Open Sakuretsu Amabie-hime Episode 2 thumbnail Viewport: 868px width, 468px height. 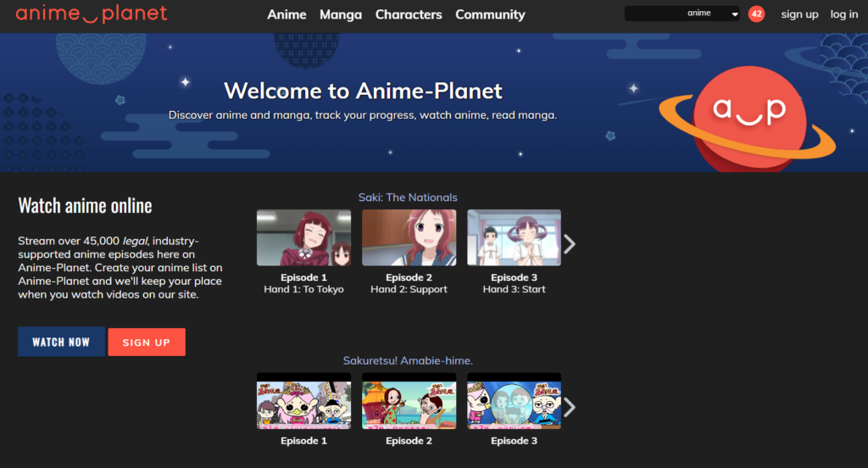point(409,401)
